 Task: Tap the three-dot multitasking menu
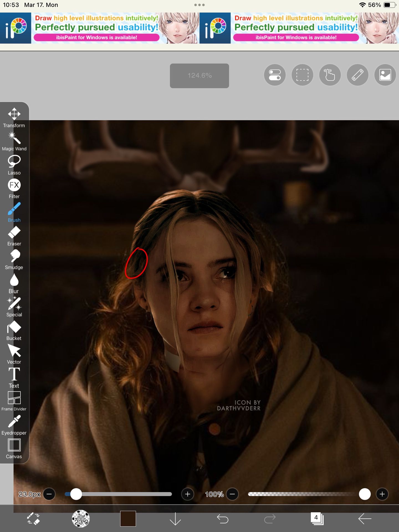pos(199,5)
